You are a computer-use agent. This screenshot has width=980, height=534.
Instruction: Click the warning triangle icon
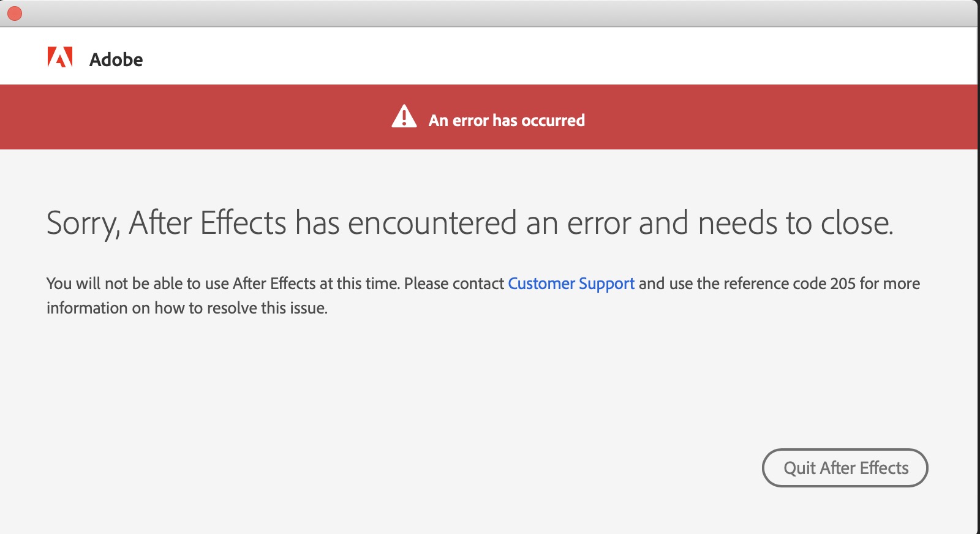[x=404, y=116]
